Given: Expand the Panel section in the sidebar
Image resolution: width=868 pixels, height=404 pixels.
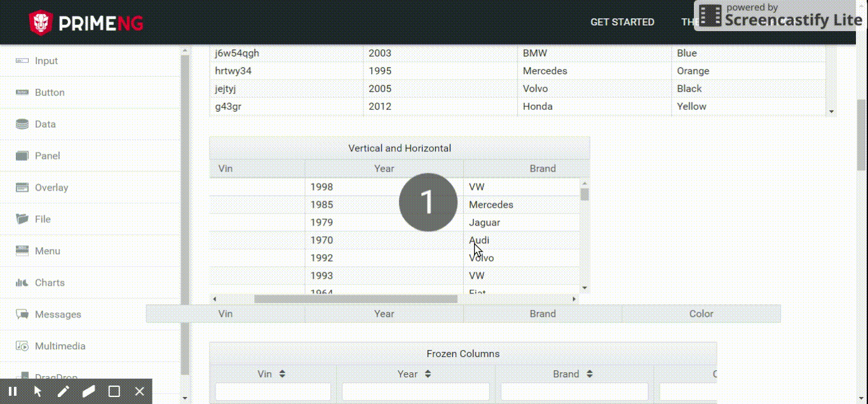Looking at the screenshot, I should pyautogui.click(x=47, y=156).
